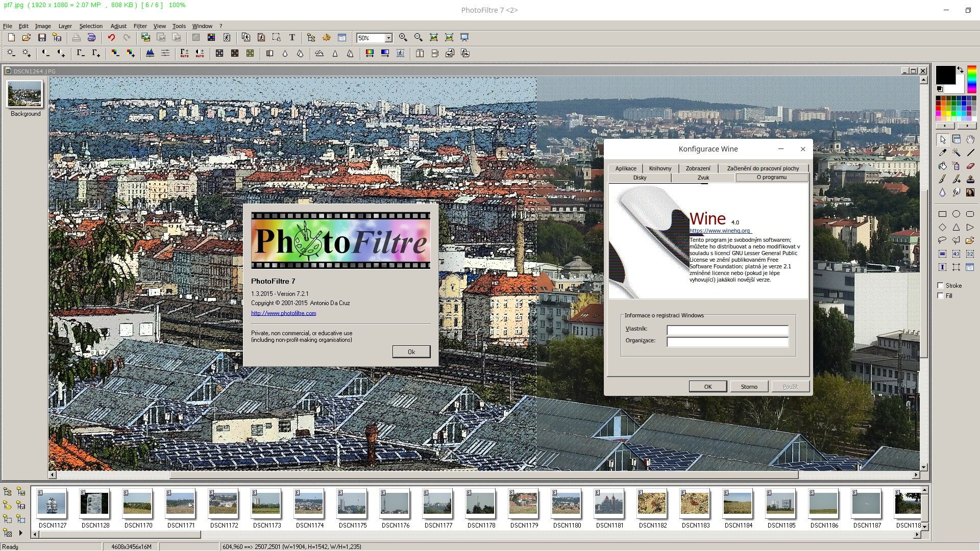Enable the Stroke checkbox

pos(940,286)
